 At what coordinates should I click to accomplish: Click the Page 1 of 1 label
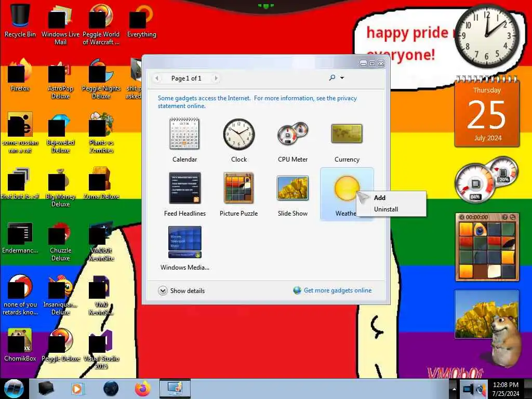coord(187,78)
